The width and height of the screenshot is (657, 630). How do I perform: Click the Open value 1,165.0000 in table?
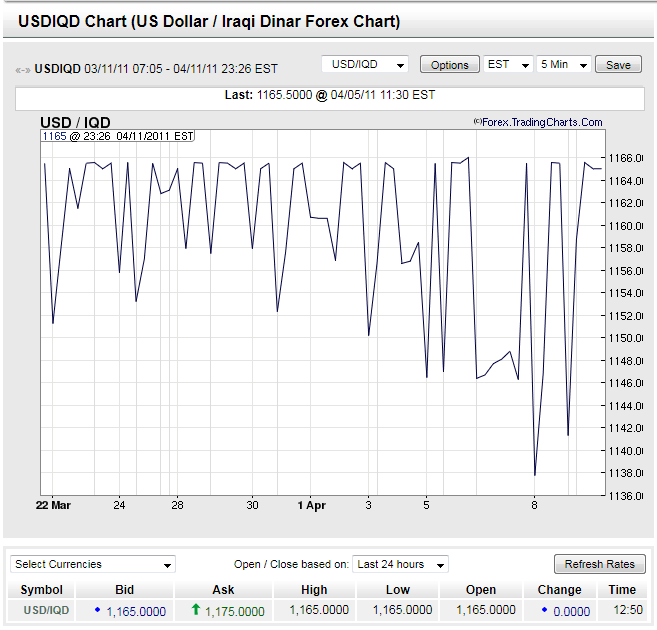(486, 610)
